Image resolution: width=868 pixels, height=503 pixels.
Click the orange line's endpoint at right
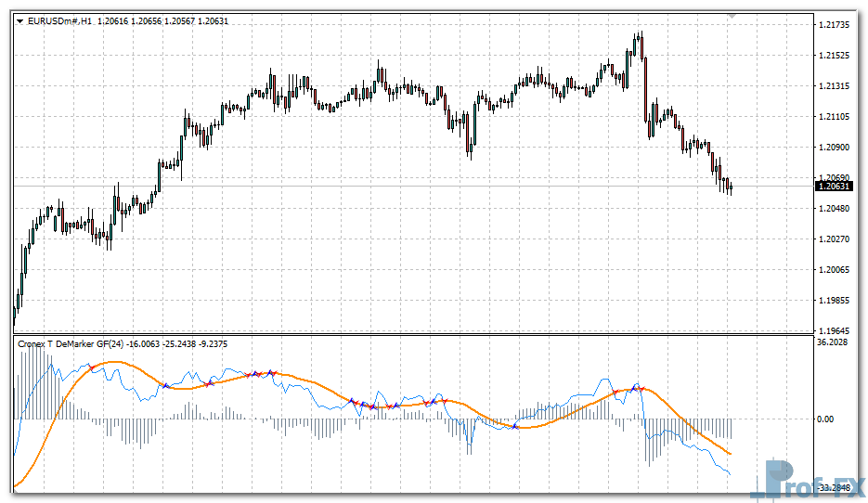point(732,454)
